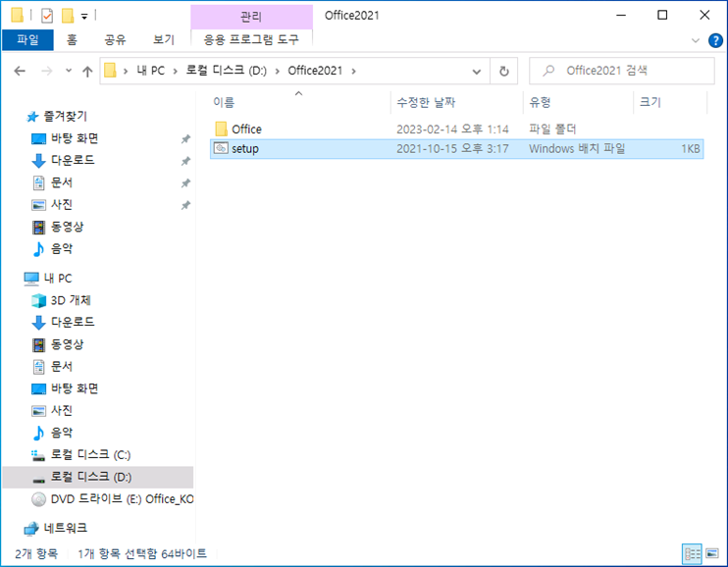Open 바탕 화면 under 내 PC
728x567 pixels.
[x=75, y=388]
